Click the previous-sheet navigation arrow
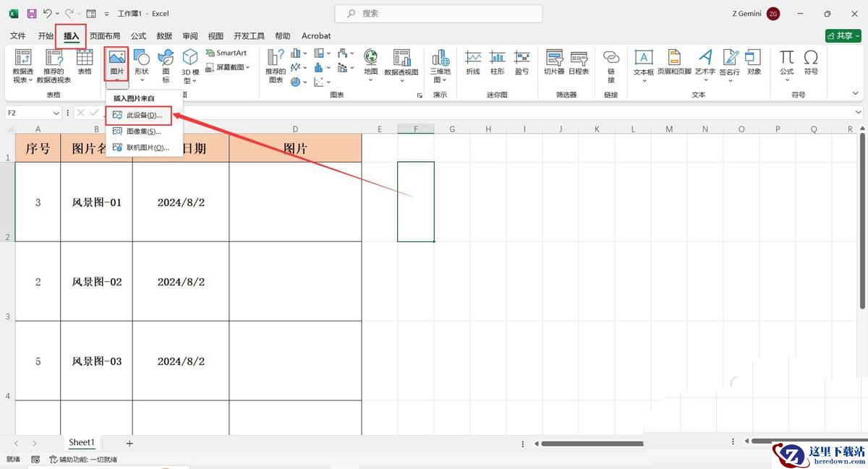This screenshot has height=469, width=868. tap(17, 443)
